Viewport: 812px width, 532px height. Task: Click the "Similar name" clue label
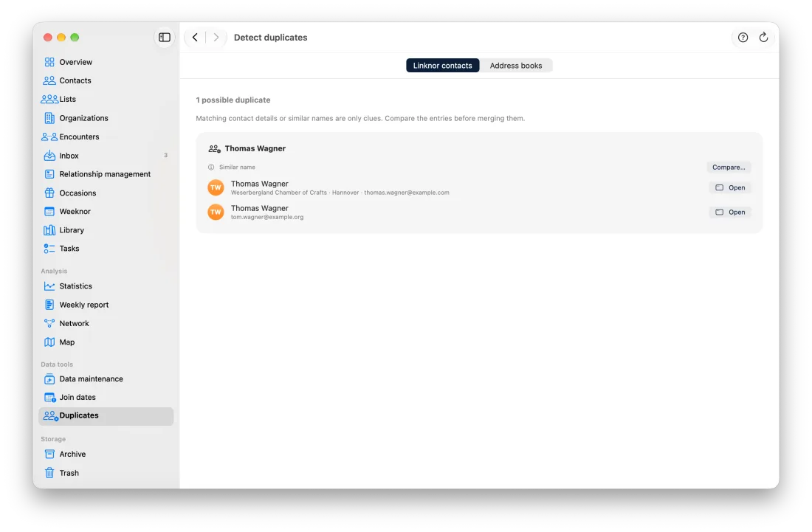pos(237,167)
